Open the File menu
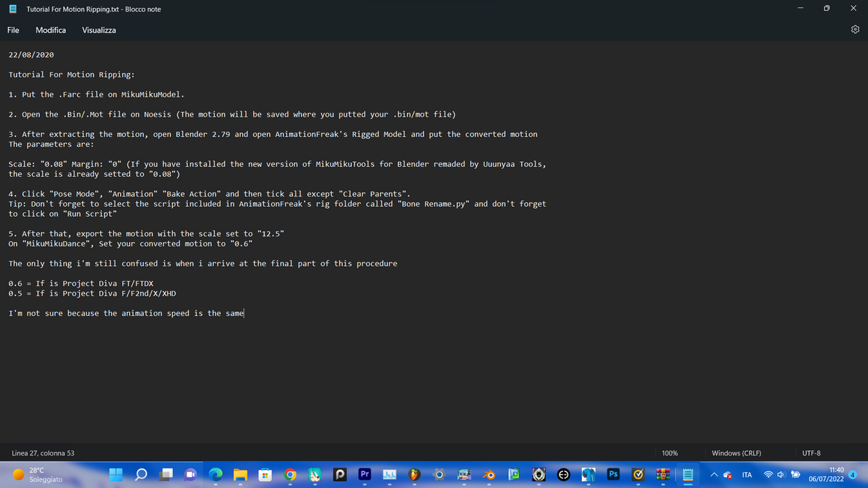Screen dimensions: 868x488 13,30
